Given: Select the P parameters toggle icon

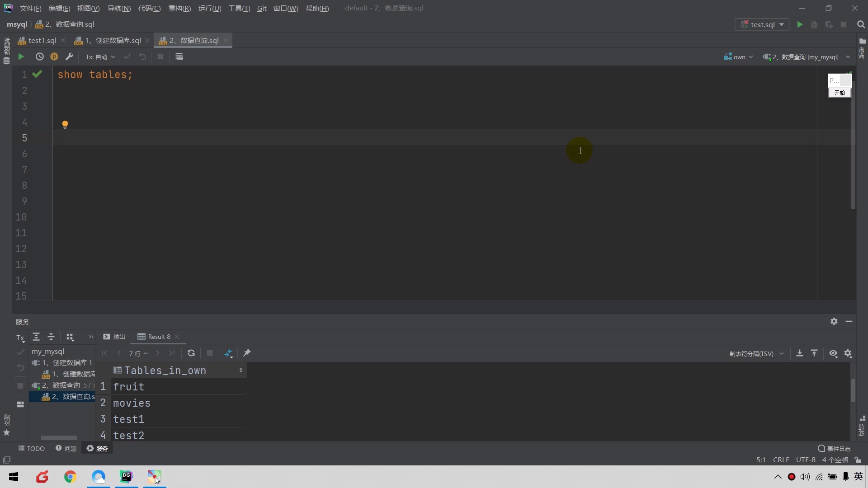Looking at the screenshot, I should click(54, 57).
